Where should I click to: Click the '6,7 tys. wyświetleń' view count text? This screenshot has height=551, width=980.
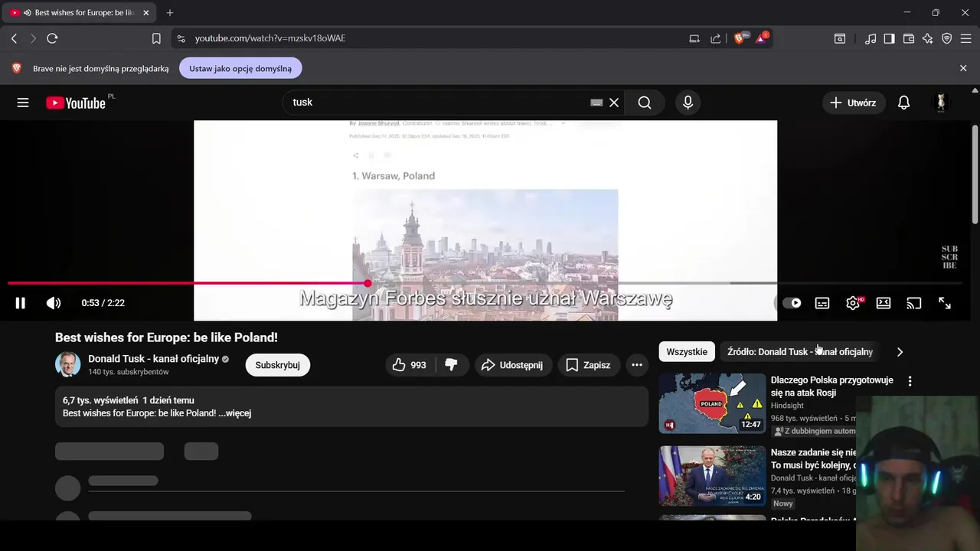click(x=100, y=400)
